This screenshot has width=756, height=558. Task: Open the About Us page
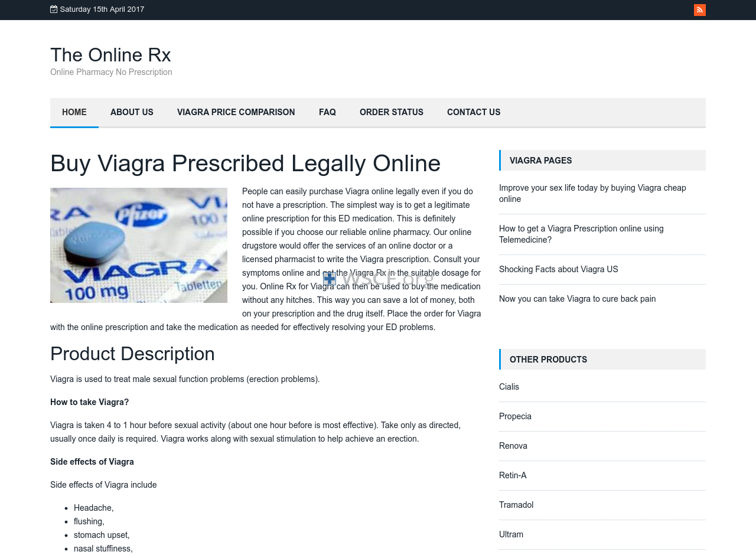[132, 112]
